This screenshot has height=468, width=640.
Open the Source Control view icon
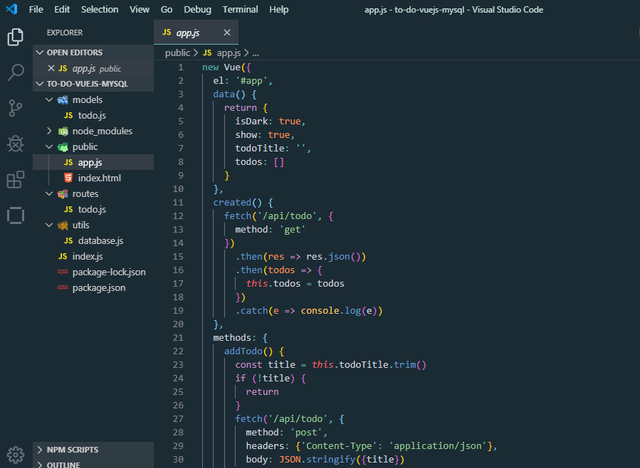click(16, 108)
